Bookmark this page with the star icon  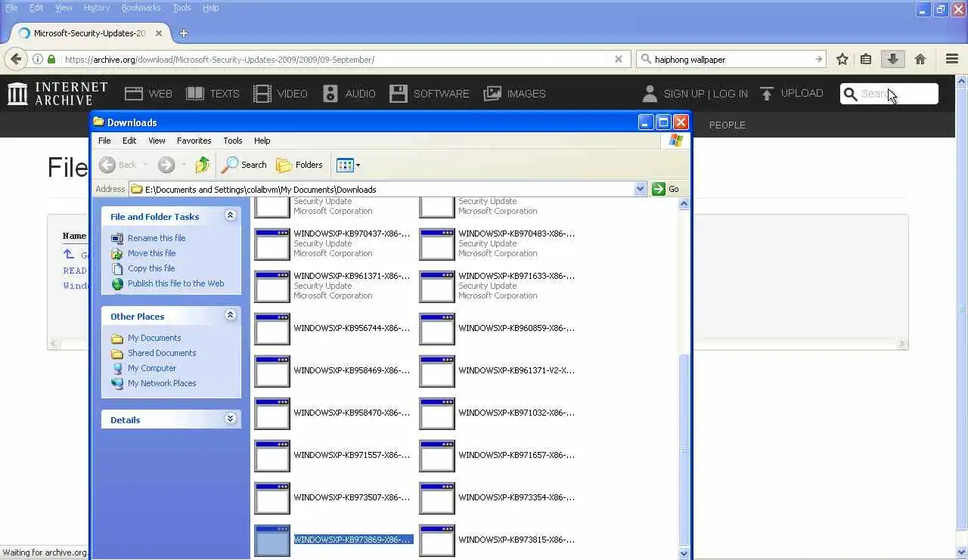(x=842, y=59)
